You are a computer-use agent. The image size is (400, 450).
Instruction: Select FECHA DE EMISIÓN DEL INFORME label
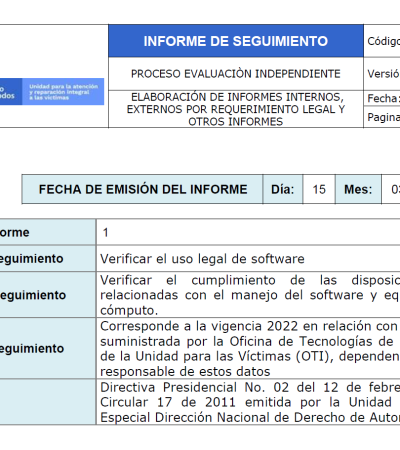(142, 189)
